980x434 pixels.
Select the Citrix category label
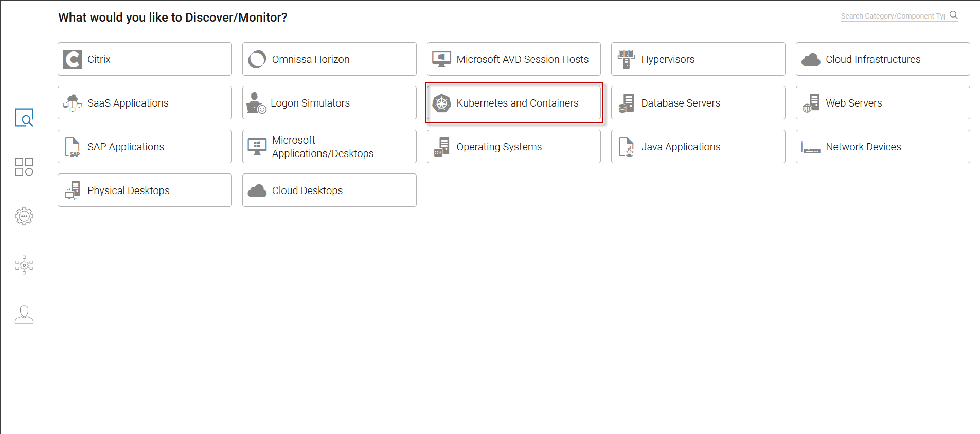point(99,59)
